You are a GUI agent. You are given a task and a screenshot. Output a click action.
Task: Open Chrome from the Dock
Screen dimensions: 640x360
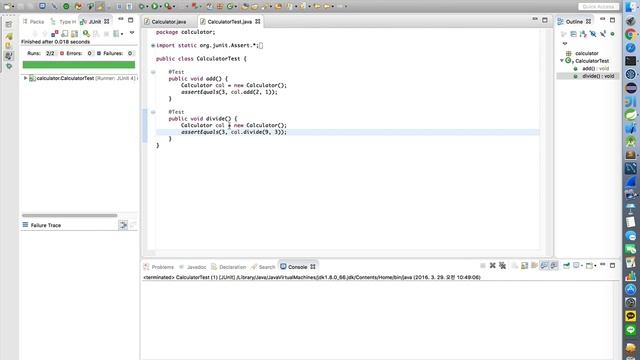[631, 34]
